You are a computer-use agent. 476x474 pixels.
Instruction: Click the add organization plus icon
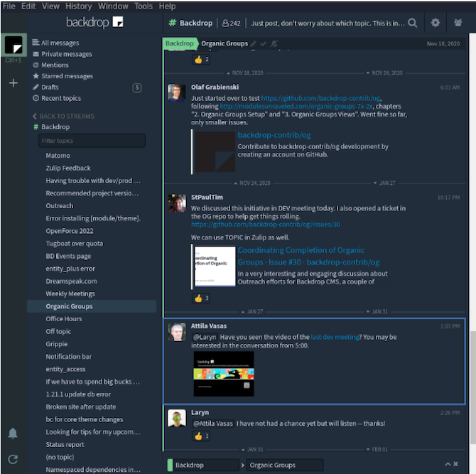click(x=13, y=83)
